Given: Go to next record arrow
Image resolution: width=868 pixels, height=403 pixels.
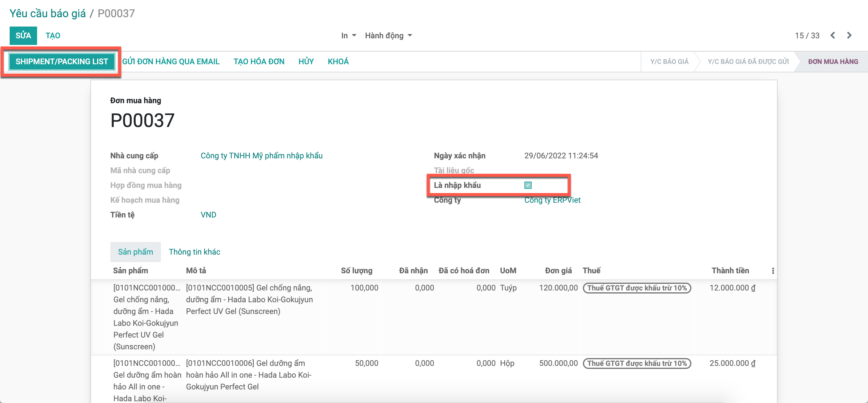Looking at the screenshot, I should coord(849,35).
